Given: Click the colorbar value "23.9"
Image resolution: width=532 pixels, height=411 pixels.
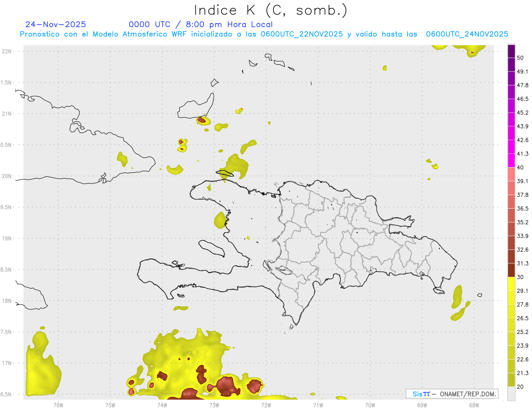Looking at the screenshot, I should (x=523, y=345).
